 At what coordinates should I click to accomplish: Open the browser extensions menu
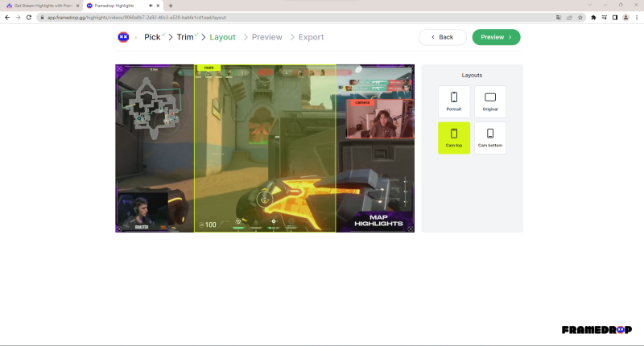pos(593,18)
